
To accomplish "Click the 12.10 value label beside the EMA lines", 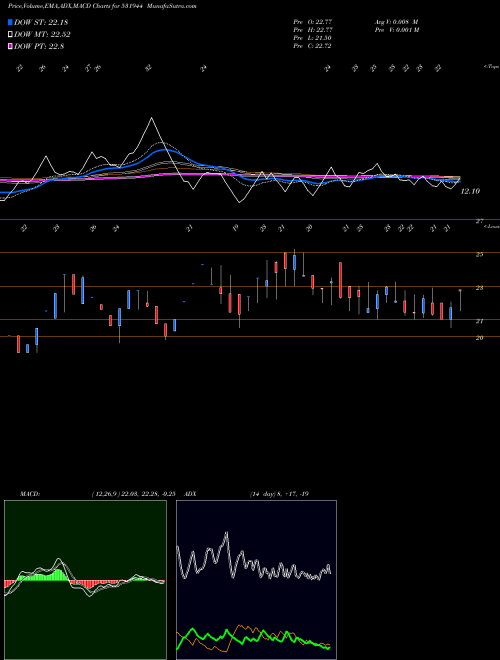I will tap(470, 191).
